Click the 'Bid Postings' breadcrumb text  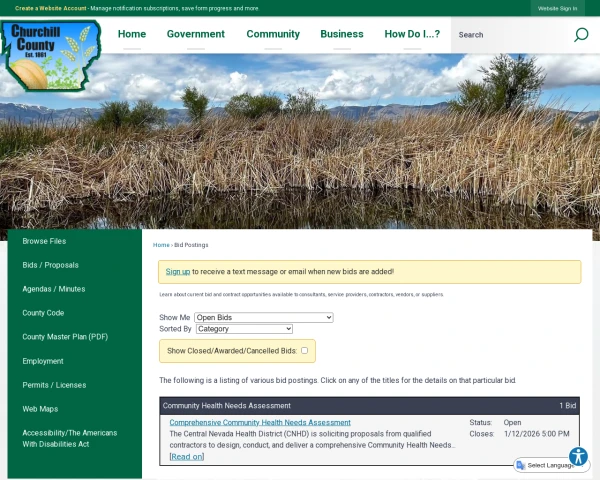(191, 245)
